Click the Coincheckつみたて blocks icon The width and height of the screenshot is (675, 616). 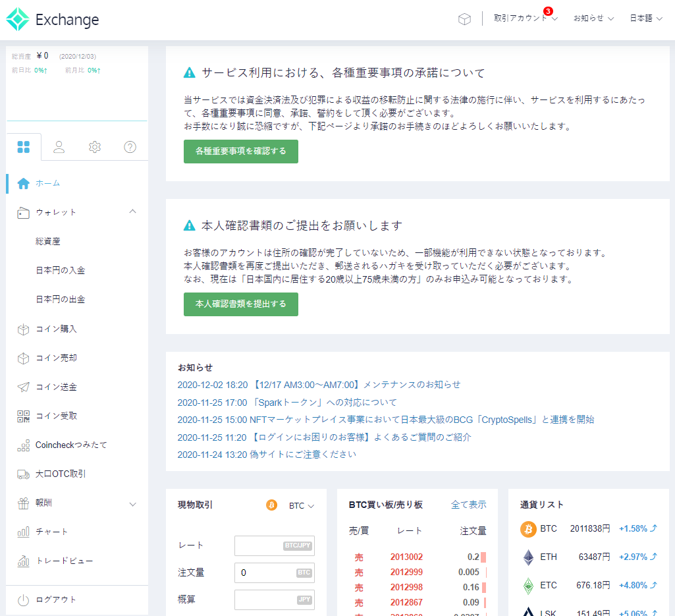pos(23,445)
